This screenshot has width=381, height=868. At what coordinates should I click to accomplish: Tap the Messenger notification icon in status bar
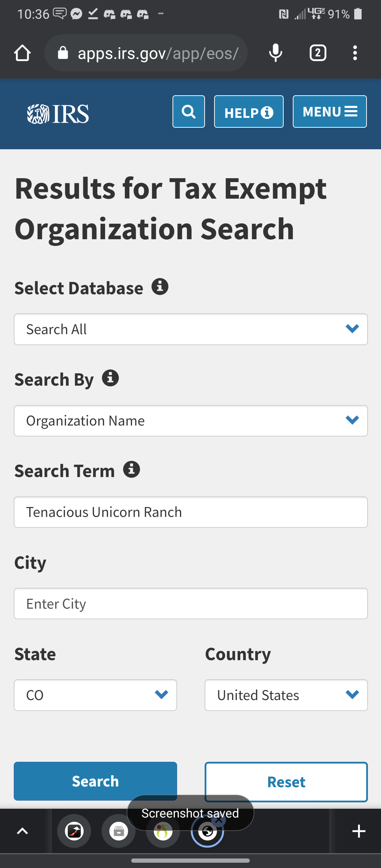pyautogui.click(x=76, y=14)
